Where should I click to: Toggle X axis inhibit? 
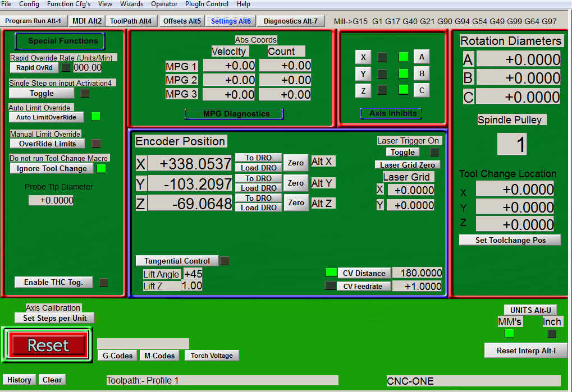click(363, 57)
